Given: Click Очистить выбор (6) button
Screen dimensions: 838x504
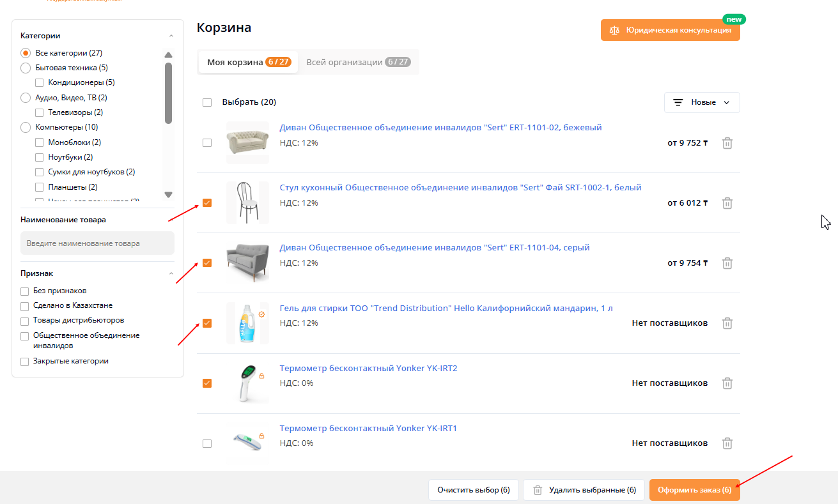Looking at the screenshot, I should [473, 490].
